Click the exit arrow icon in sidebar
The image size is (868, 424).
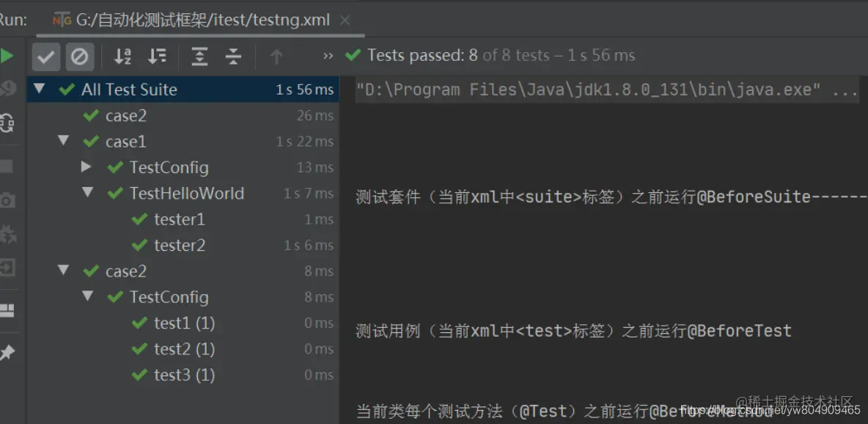(7, 268)
